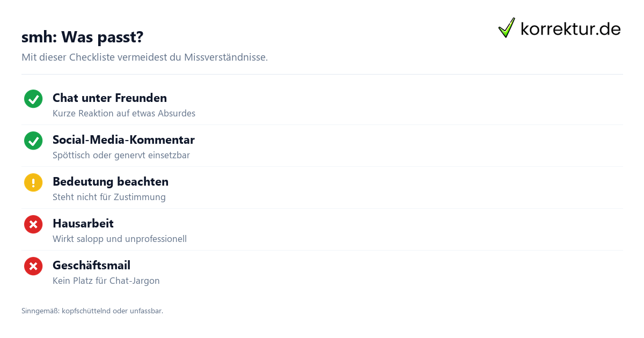Viewport: 644px width, 338px height.
Task: Click text Kein Platz für Chat-Jargon
Action: 106,281
